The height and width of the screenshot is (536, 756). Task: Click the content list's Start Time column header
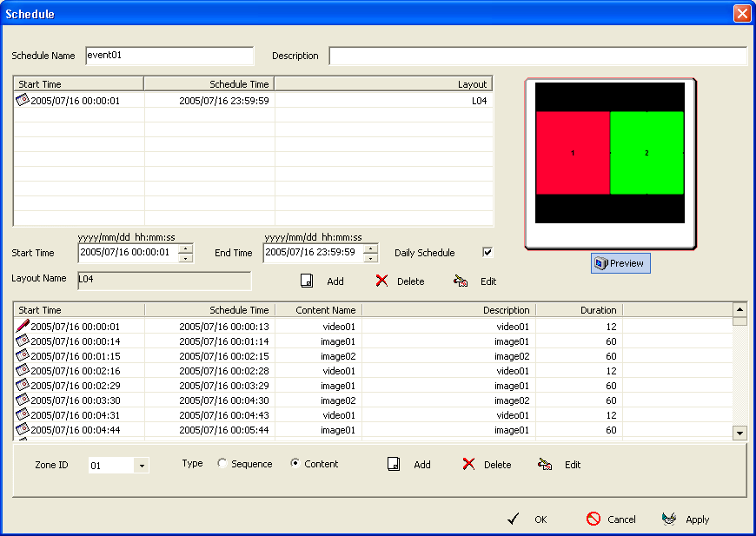[x=79, y=310]
